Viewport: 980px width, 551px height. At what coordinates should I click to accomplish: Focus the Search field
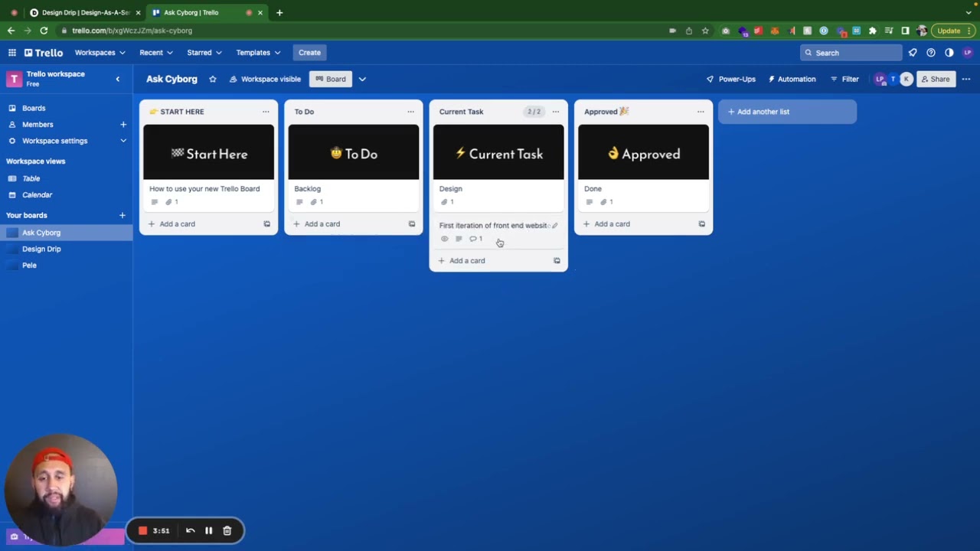pos(851,53)
